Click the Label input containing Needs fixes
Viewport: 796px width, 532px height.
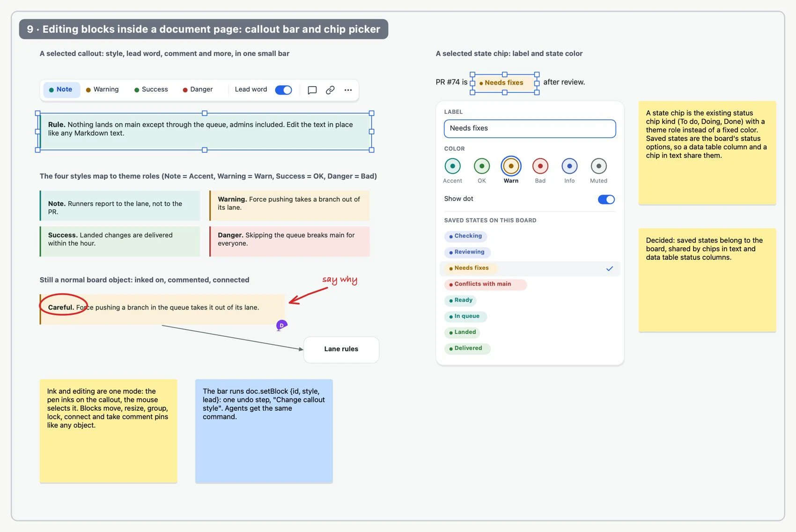(530, 129)
